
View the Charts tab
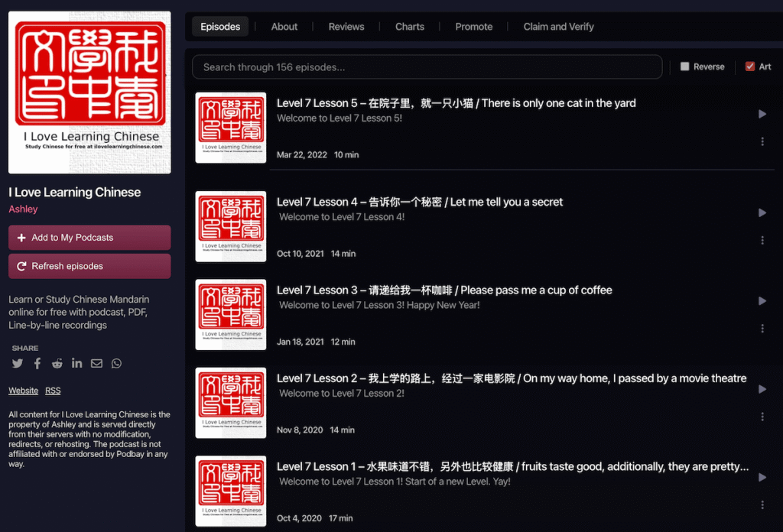coord(410,27)
